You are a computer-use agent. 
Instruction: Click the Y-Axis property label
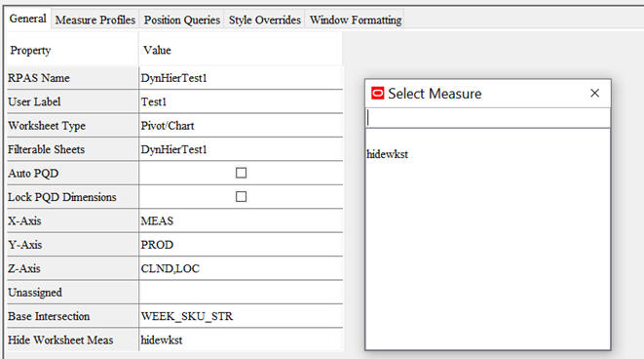(24, 245)
